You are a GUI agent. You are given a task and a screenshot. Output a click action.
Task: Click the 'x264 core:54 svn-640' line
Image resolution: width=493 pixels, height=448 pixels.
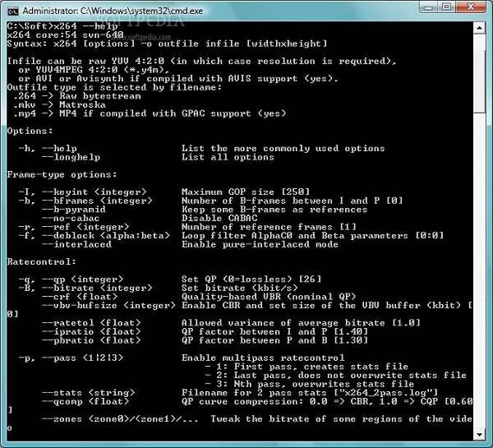click(65, 35)
